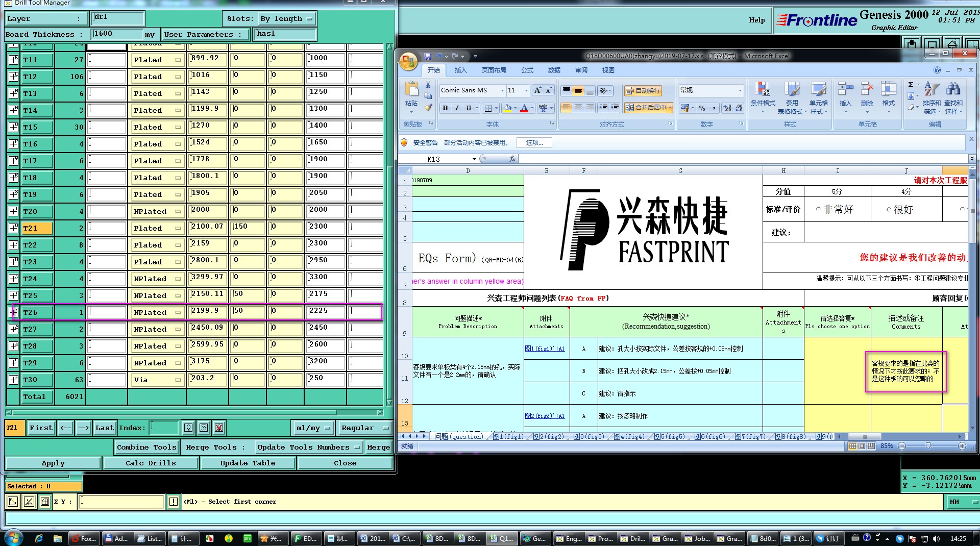Click the Excel zoom slider handle
This screenshot has height=546, width=980.
tap(928, 446)
